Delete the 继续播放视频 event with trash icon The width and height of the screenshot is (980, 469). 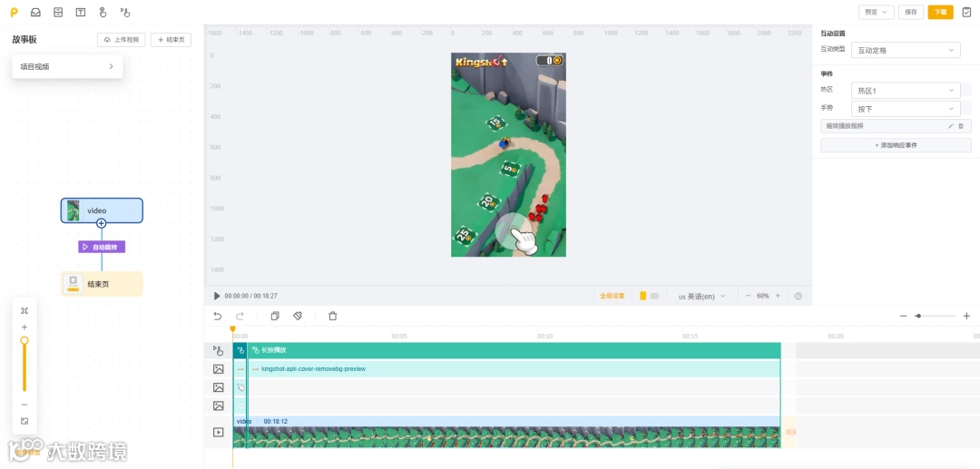point(961,126)
